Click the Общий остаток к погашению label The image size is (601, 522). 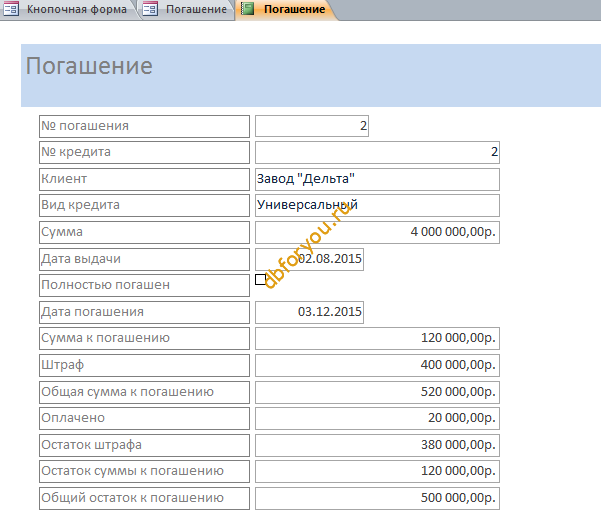coord(144,498)
